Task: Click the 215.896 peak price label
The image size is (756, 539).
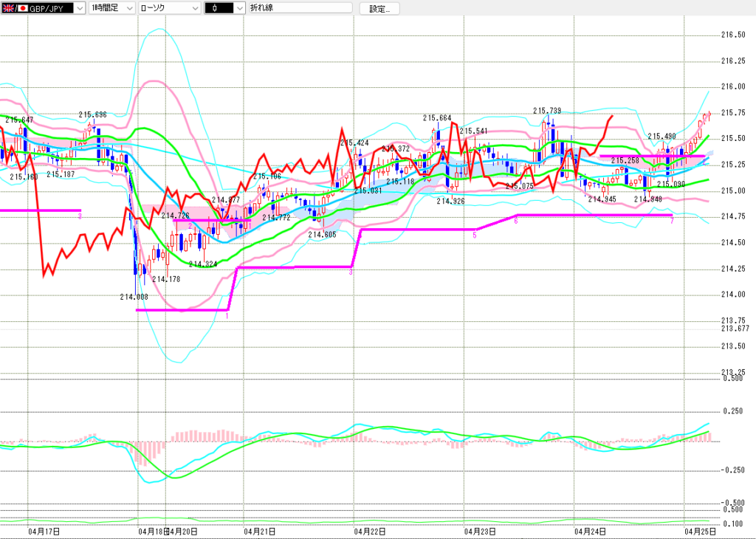Action: click(93, 114)
